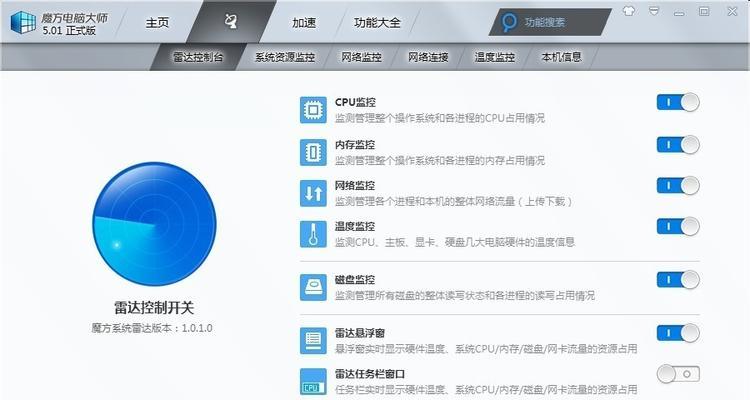
Task: Select the 雷达控制台 sub-tab
Action: tap(198, 57)
